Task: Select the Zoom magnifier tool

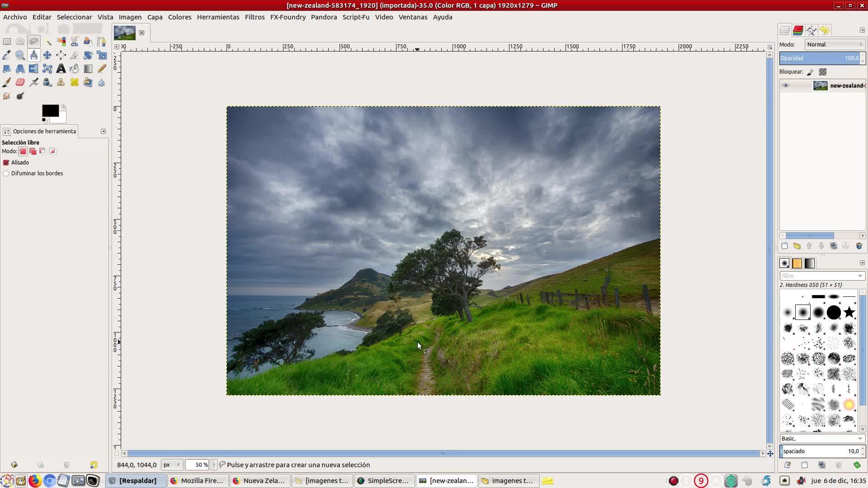Action: (x=20, y=55)
